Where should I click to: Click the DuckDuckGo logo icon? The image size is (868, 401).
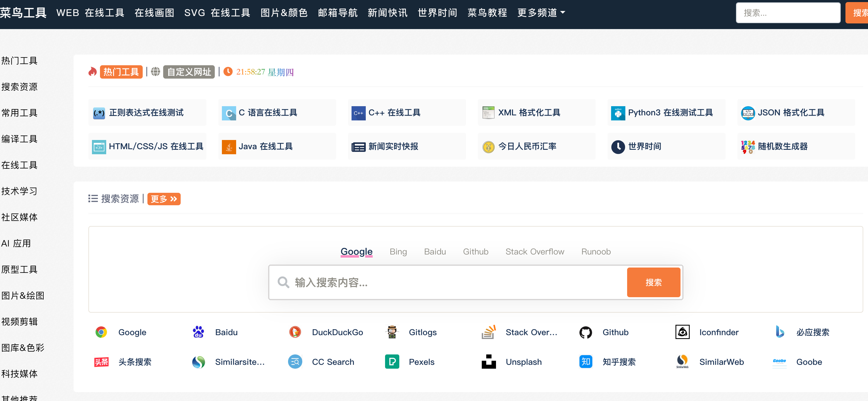[295, 332]
